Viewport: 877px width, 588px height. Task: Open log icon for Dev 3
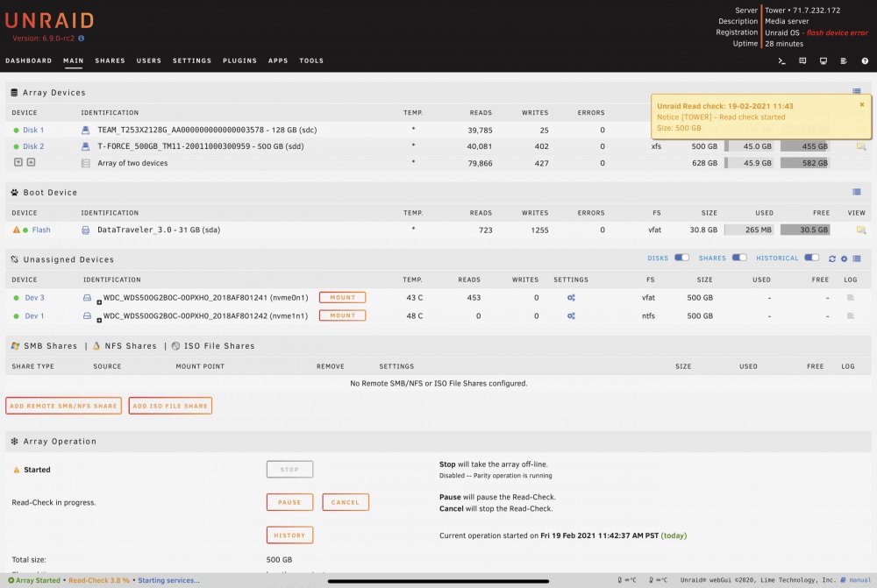pos(851,297)
